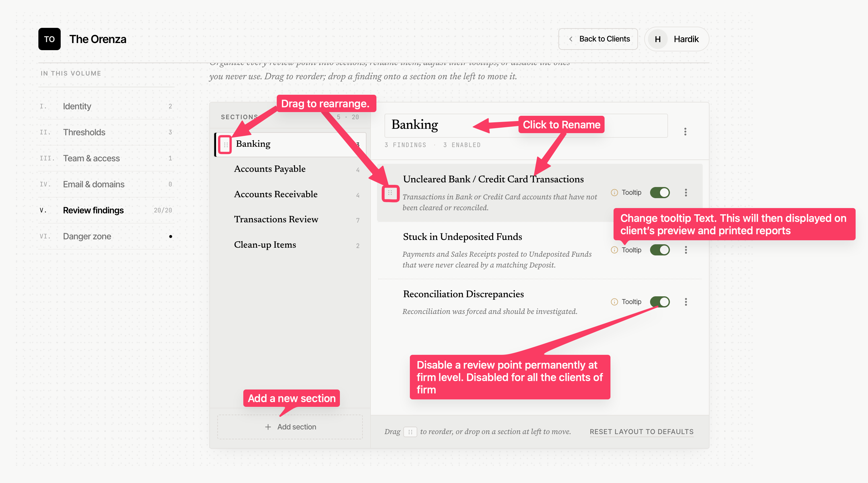Open the Team & access section

click(x=106, y=158)
